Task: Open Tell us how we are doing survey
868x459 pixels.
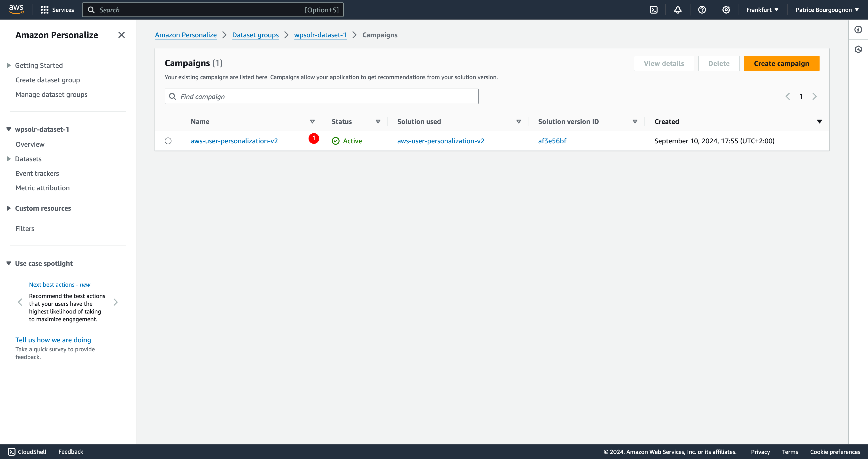Action: 53,340
